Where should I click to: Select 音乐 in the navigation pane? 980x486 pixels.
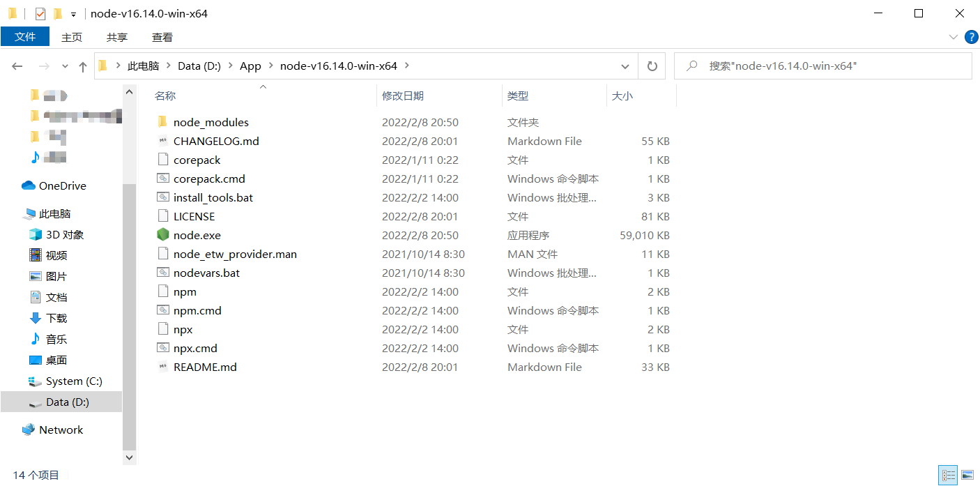coord(56,340)
